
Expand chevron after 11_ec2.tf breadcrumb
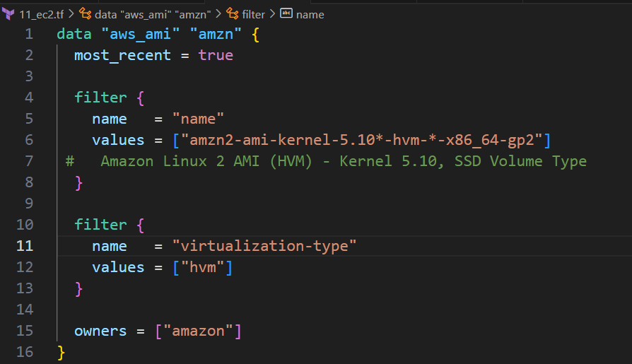tap(71, 14)
